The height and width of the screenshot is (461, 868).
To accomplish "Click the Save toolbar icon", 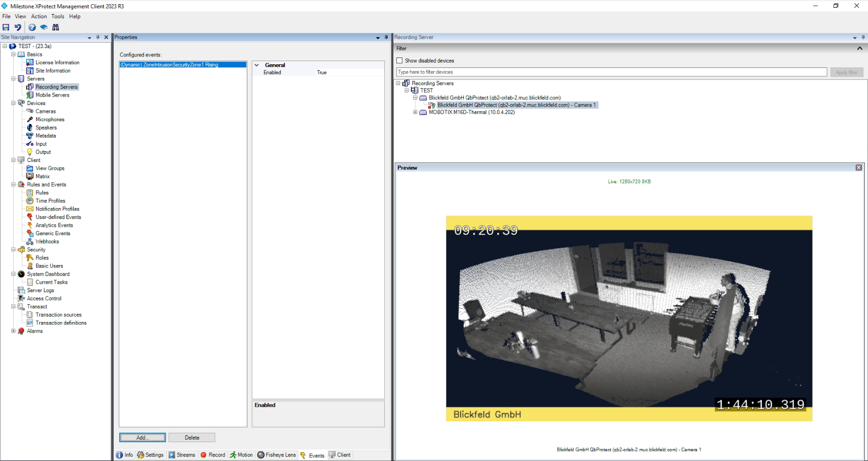I will [x=6, y=27].
